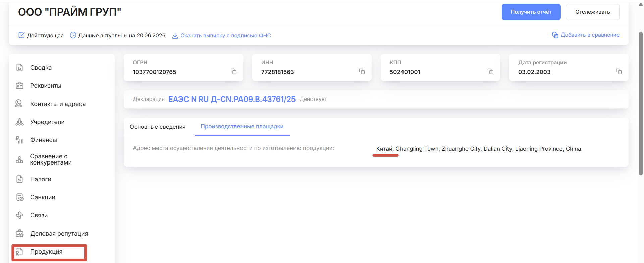The image size is (644, 263).
Task: Click the Сводка sidebar icon
Action: pos(20,68)
